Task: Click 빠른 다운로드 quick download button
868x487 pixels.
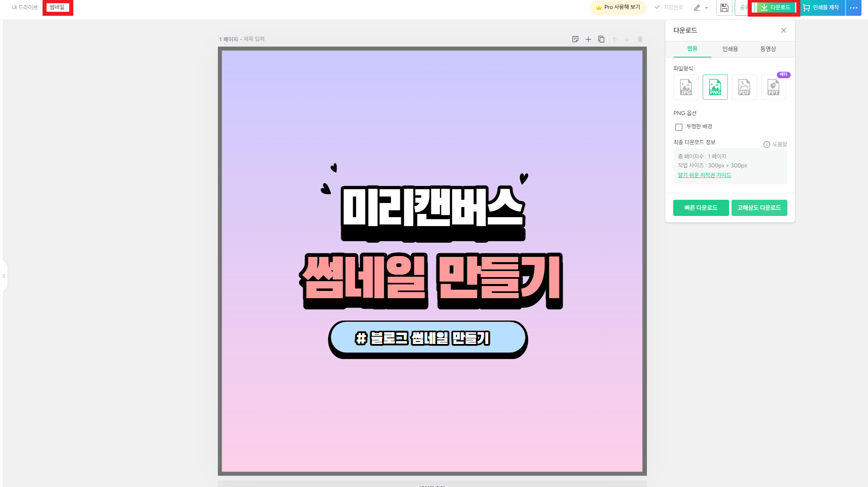Action: point(701,208)
